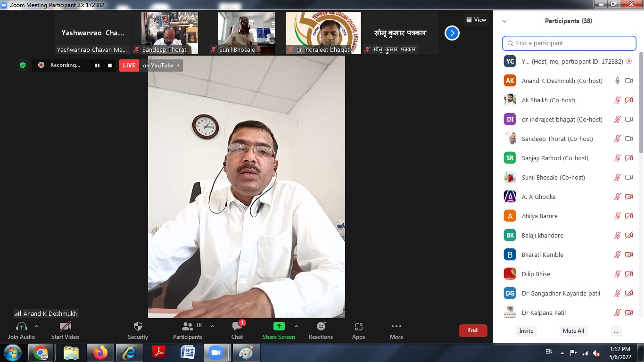Click the volume icon in system tray
The image size is (644, 362).
596,353
